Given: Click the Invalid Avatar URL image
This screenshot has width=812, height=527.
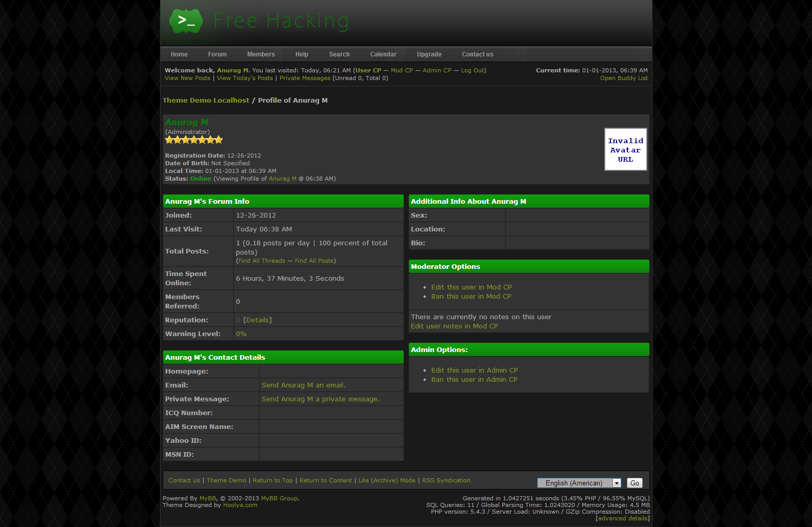Looking at the screenshot, I should pos(625,149).
